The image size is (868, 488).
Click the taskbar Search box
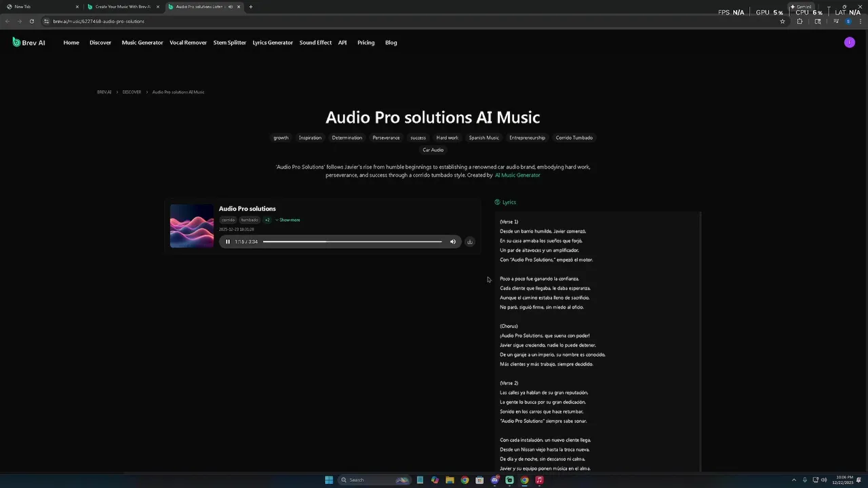point(373,480)
